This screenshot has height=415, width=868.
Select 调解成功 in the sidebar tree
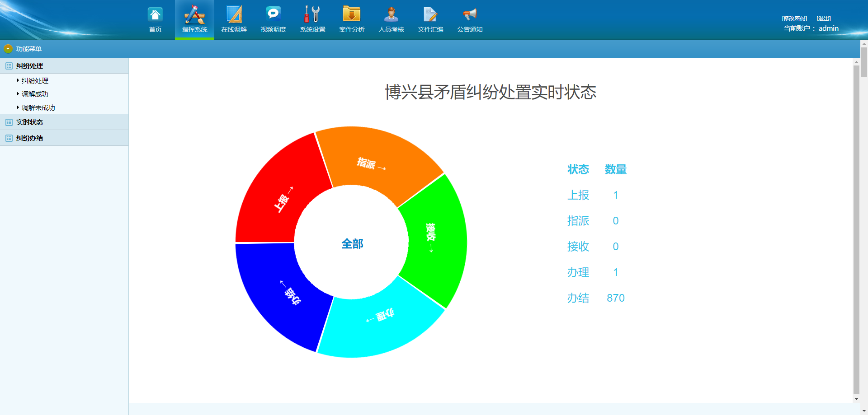35,94
